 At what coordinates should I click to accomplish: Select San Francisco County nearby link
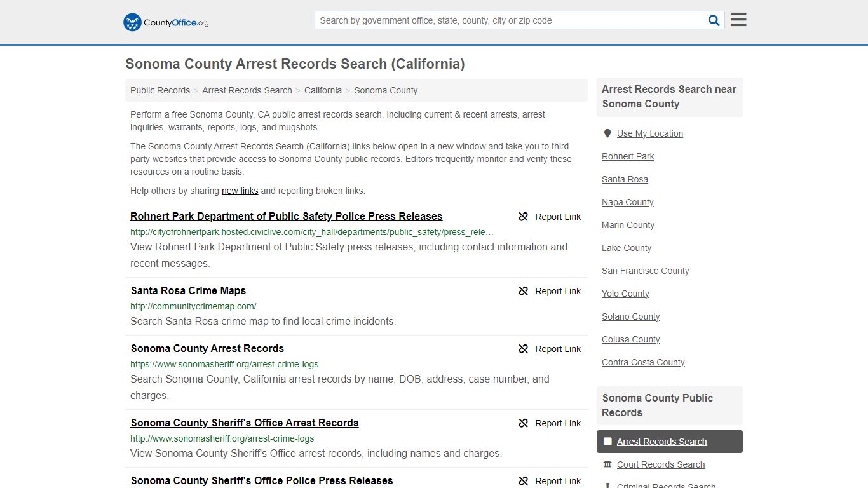pos(646,271)
